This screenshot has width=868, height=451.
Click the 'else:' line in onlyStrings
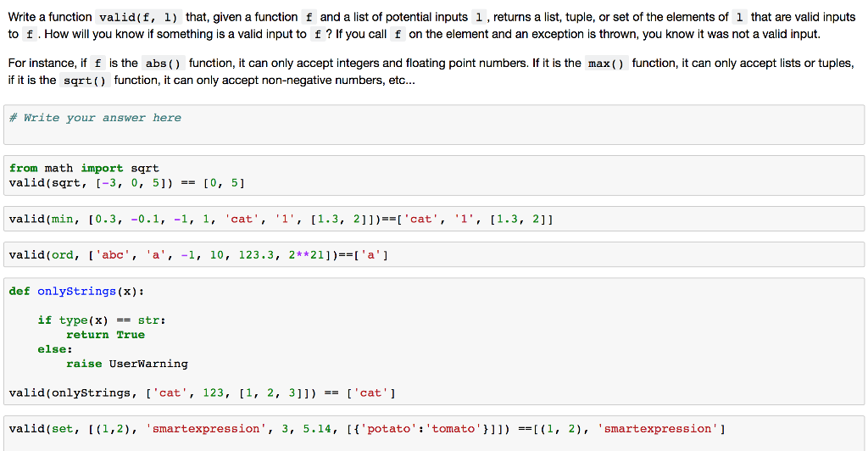point(55,349)
